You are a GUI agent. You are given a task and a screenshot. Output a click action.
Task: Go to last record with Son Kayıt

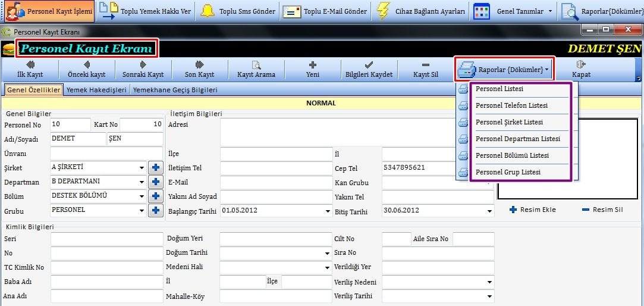point(199,69)
